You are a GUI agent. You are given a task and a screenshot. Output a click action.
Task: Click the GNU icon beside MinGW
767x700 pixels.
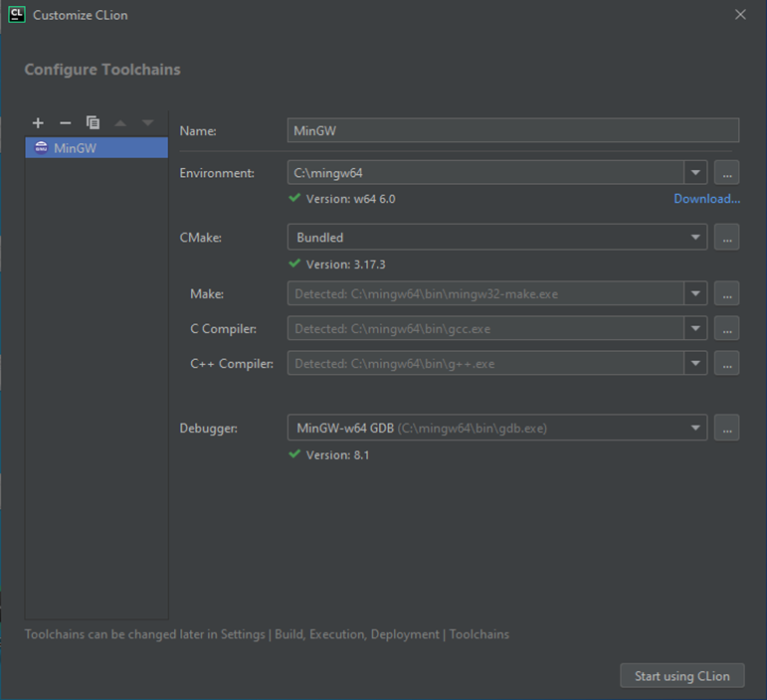41,147
